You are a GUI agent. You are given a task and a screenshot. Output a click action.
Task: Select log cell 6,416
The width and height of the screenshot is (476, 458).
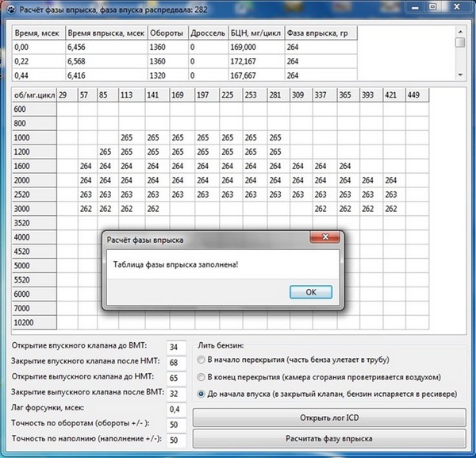pyautogui.click(x=106, y=75)
